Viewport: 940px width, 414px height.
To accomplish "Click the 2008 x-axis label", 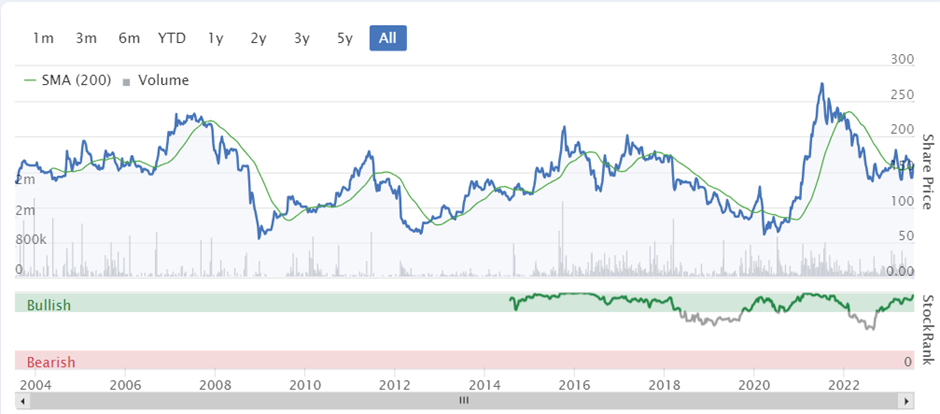I will 215,384.
